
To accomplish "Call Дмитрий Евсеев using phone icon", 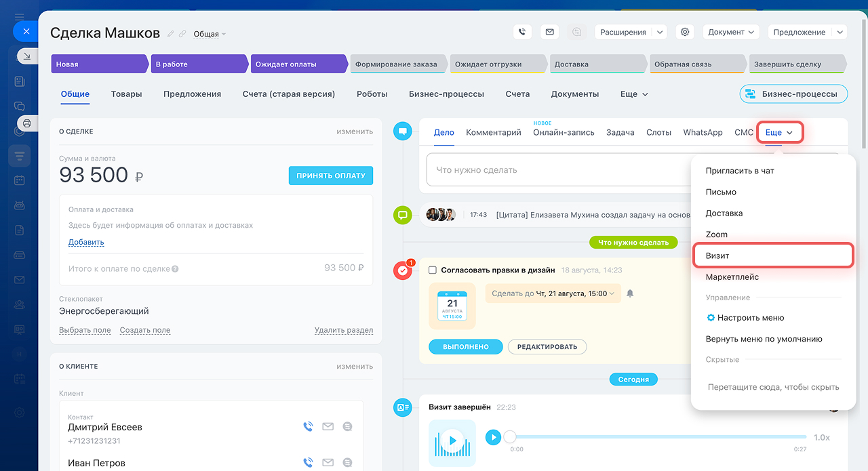I will 308,426.
